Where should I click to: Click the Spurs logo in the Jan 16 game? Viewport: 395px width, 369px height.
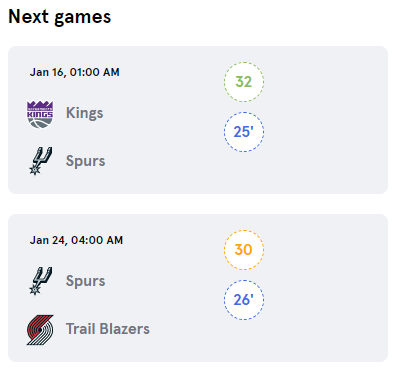pyautogui.click(x=40, y=161)
